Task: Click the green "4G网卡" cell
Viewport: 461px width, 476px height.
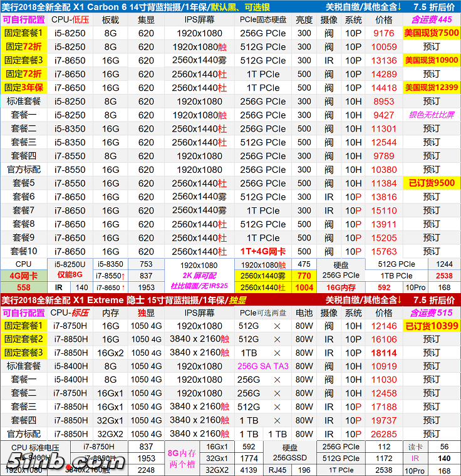Action: click(24, 276)
